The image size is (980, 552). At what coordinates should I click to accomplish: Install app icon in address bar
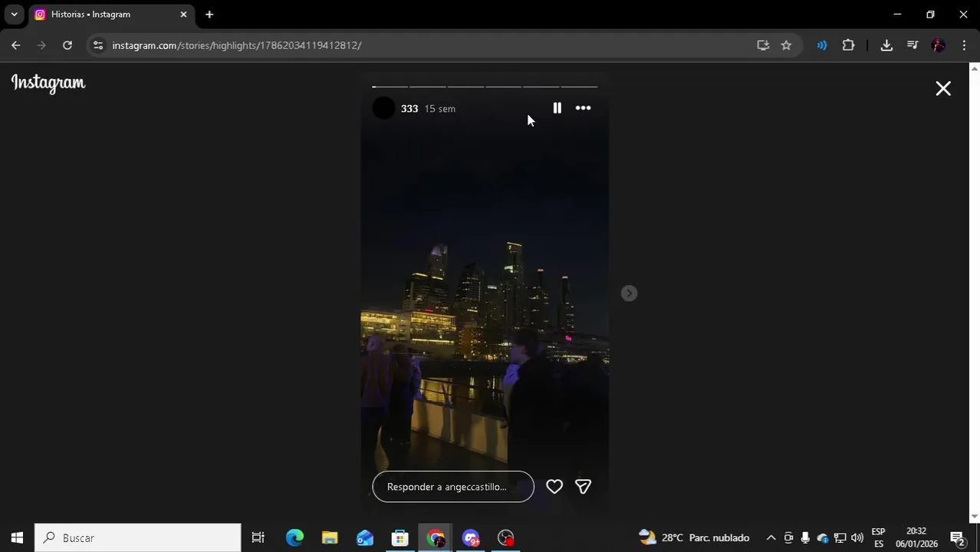[763, 45]
